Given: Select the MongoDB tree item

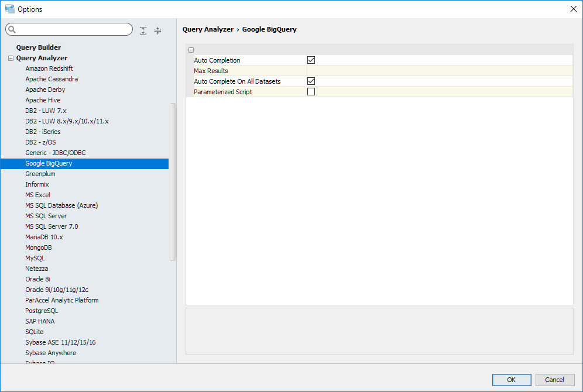Looking at the screenshot, I should point(39,247).
